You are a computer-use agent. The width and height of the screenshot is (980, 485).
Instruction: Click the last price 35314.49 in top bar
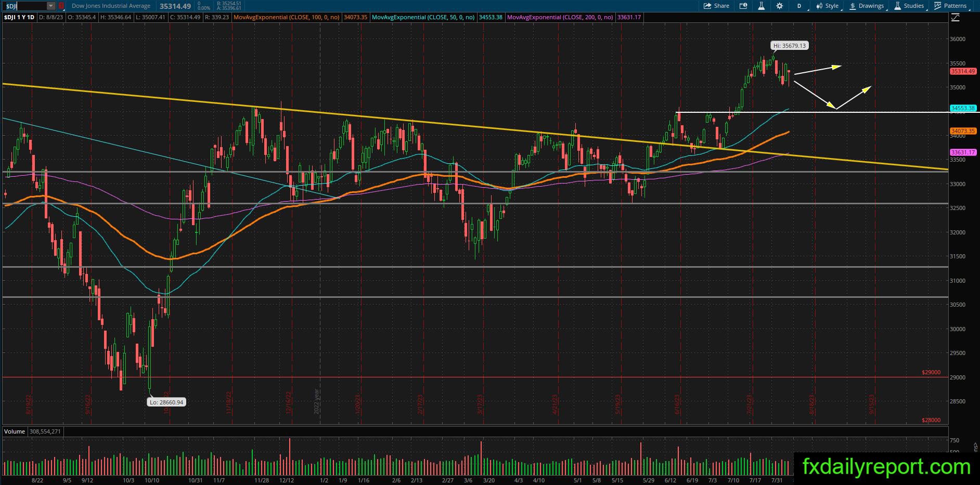point(175,6)
